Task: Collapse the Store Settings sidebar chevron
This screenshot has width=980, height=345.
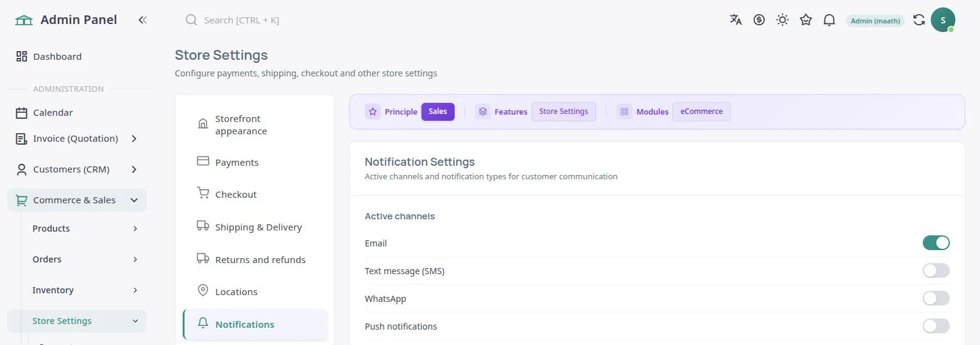Action: click(x=135, y=321)
